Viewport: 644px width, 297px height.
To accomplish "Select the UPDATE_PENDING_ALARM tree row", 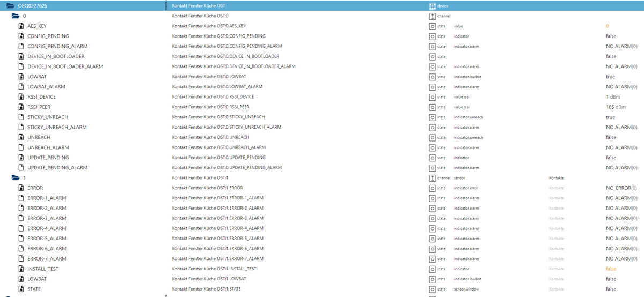I will [x=322, y=167].
